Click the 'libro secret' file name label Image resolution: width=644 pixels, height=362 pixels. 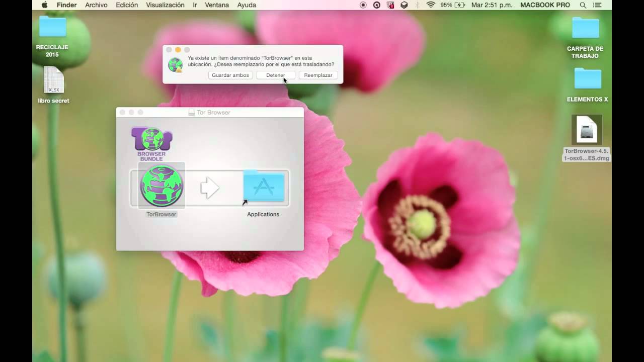(x=54, y=101)
